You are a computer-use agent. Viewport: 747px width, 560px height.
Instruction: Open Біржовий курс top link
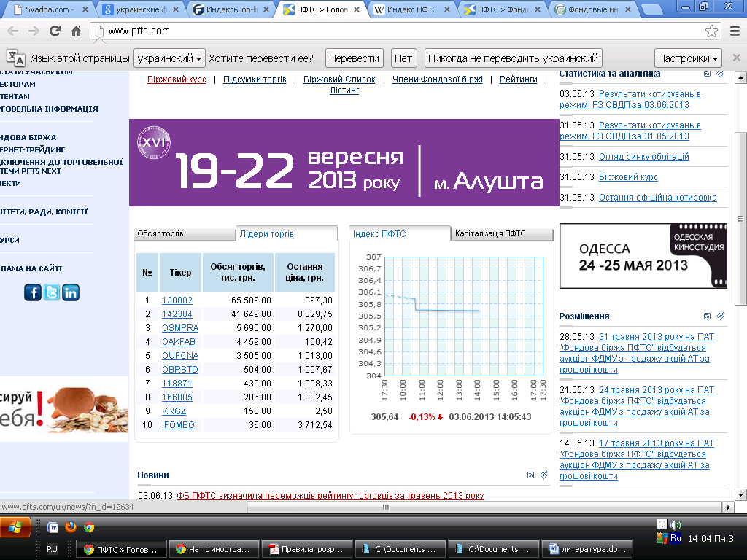pos(177,79)
